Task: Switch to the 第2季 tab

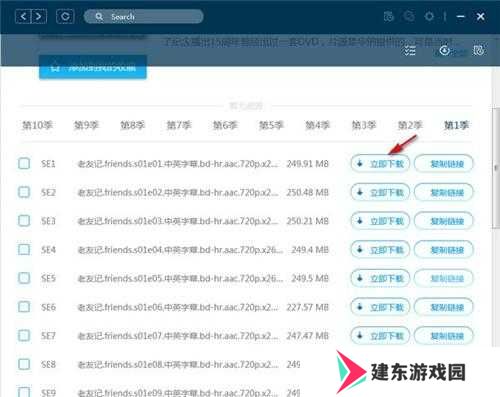Action: pyautogui.click(x=410, y=125)
